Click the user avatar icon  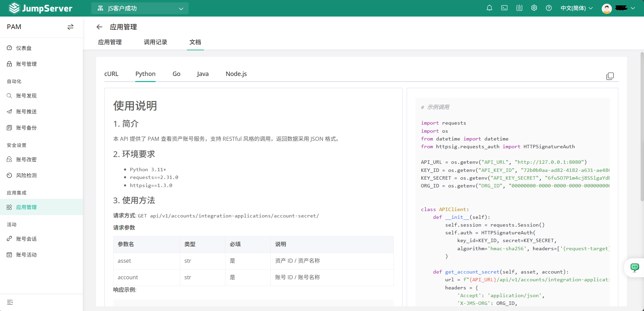tap(607, 8)
